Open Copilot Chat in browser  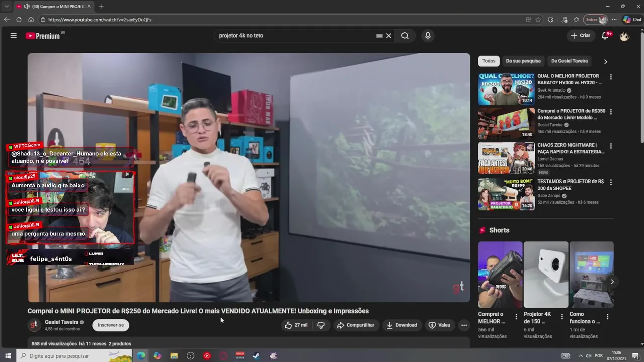[x=632, y=20]
